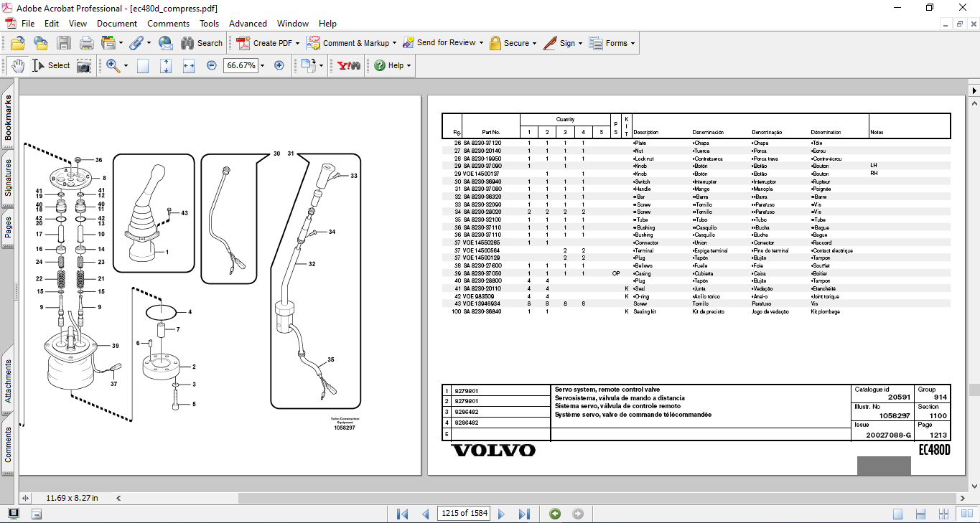
Task: Expand the Create PDF dropdown
Action: [298, 43]
